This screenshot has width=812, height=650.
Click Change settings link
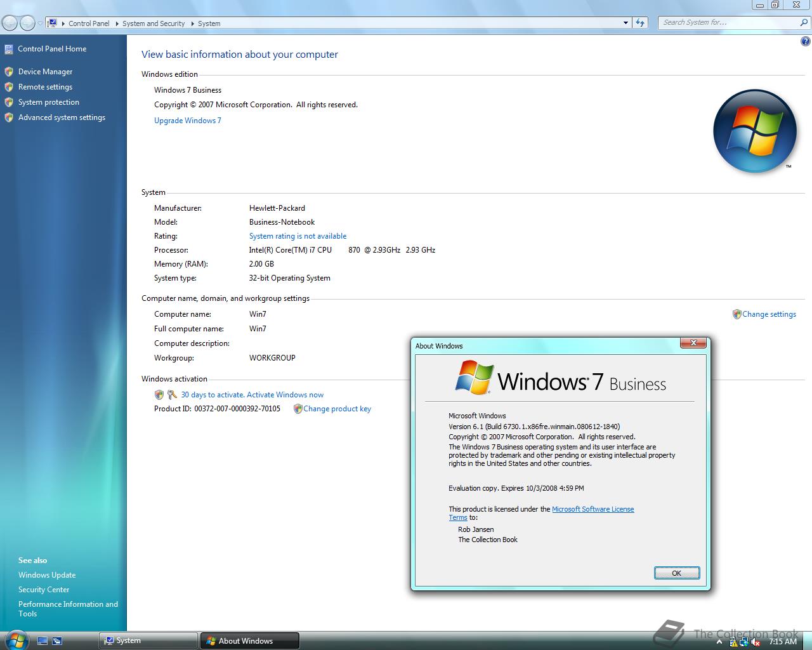click(x=769, y=314)
